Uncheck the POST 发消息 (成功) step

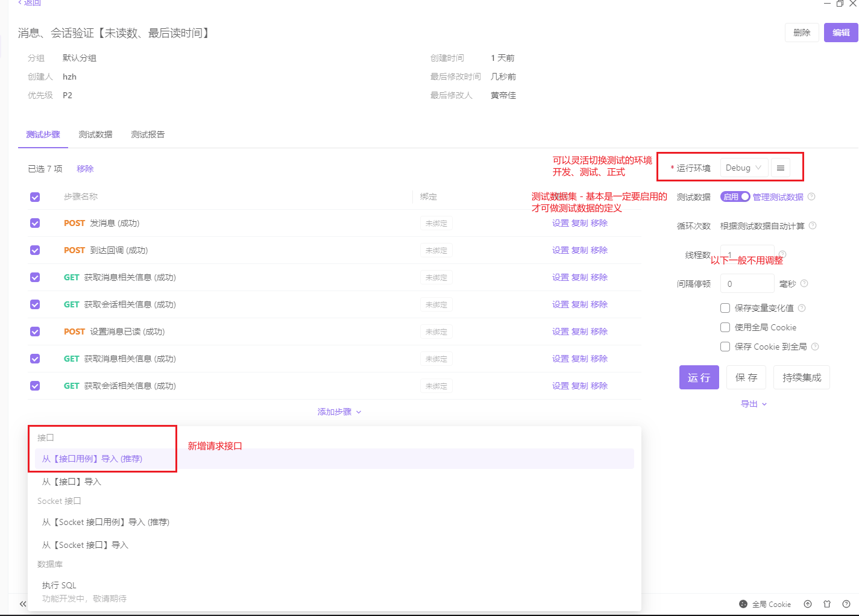pyautogui.click(x=35, y=223)
